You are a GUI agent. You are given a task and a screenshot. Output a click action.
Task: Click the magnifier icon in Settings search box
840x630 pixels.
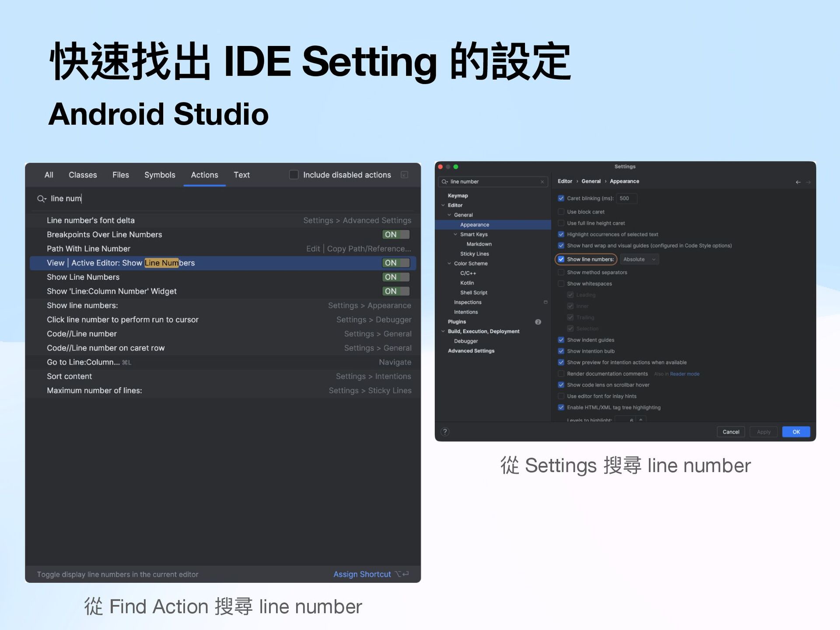(x=445, y=182)
